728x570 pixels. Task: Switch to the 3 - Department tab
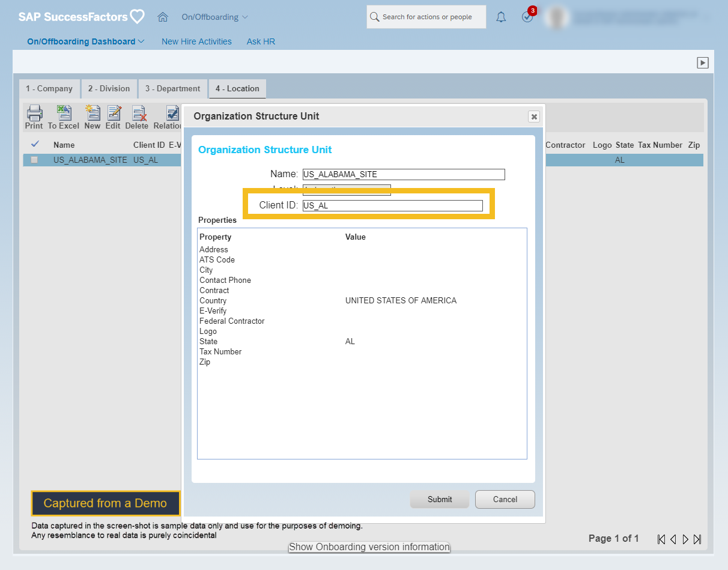pos(172,88)
